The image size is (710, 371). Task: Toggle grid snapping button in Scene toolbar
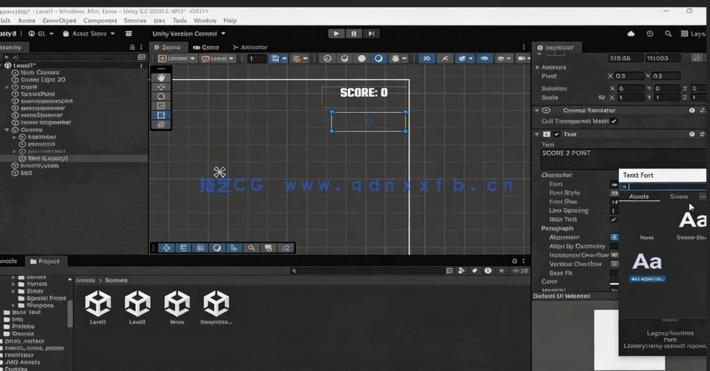click(x=275, y=58)
